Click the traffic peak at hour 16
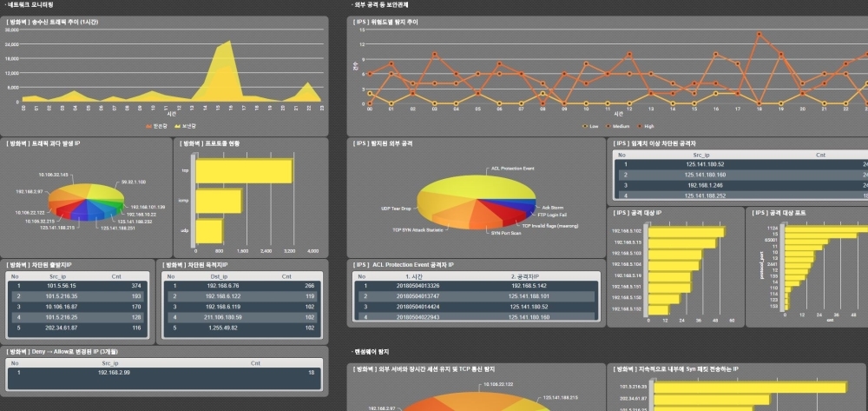This screenshot has height=411, width=868. coord(228,42)
